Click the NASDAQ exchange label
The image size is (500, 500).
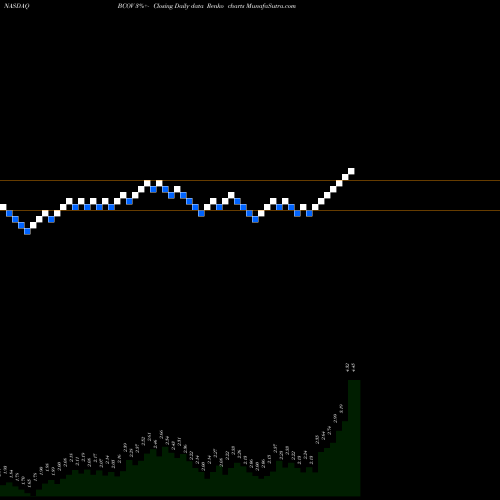pos(16,6)
